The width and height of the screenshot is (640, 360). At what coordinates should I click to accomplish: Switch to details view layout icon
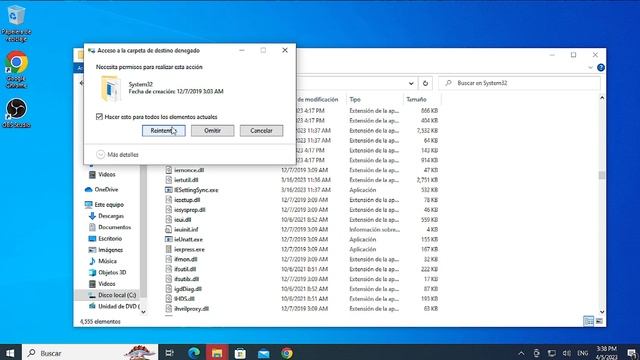(x=589, y=321)
